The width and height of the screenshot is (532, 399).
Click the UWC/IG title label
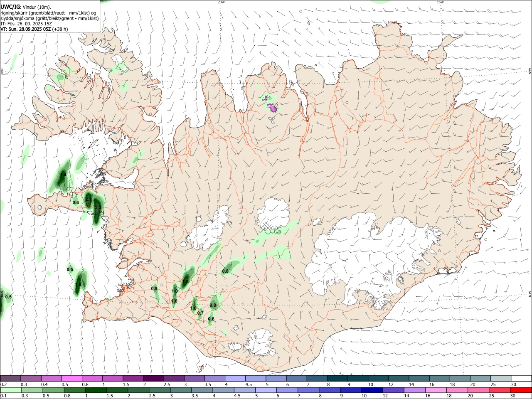point(10,7)
